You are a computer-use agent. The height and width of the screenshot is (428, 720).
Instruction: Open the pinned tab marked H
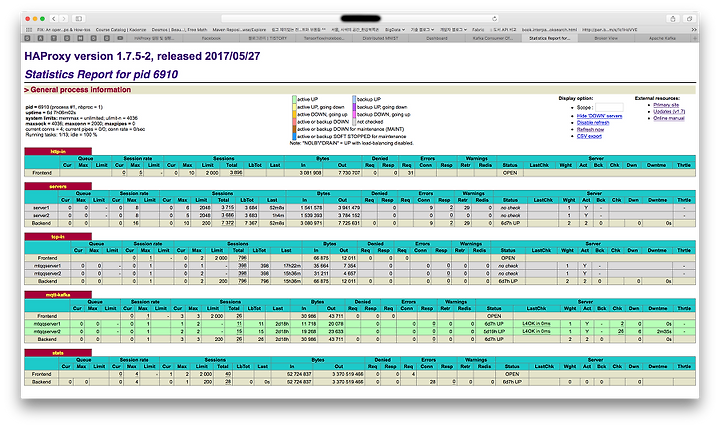[80, 38]
